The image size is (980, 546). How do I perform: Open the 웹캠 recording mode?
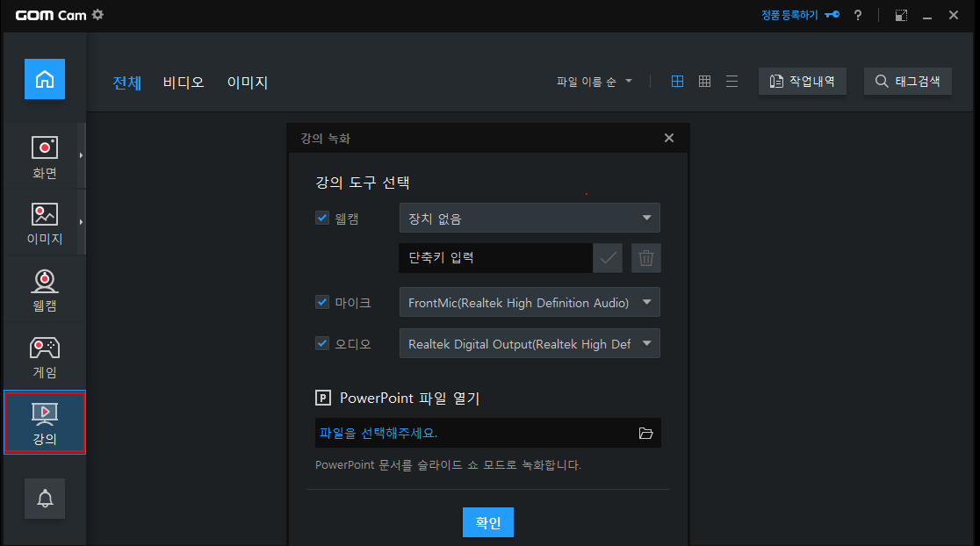point(45,291)
